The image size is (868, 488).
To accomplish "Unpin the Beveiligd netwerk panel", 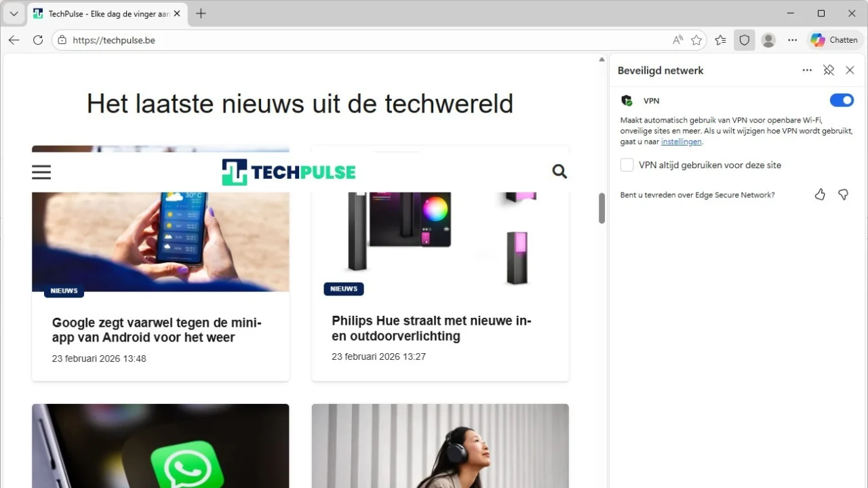I will pyautogui.click(x=829, y=70).
